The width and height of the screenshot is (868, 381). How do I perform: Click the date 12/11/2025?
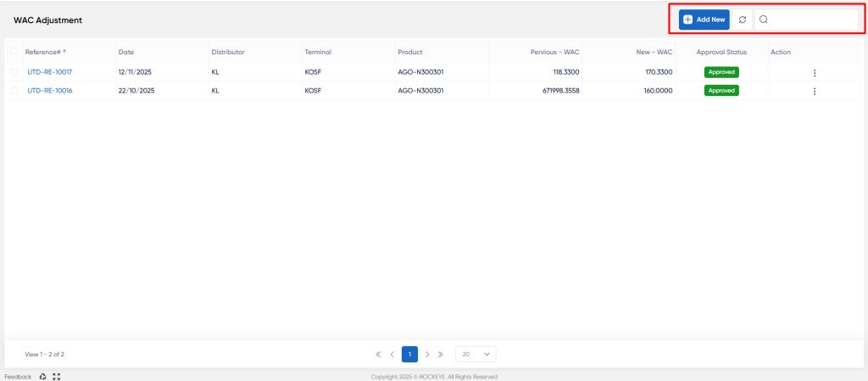(x=136, y=72)
